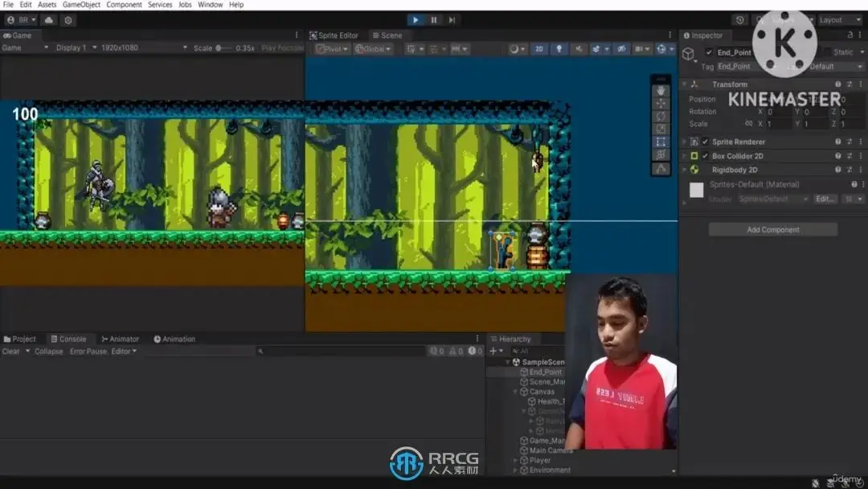The image size is (868, 489).
Task: Collapse the Transform component
Action: 684,84
